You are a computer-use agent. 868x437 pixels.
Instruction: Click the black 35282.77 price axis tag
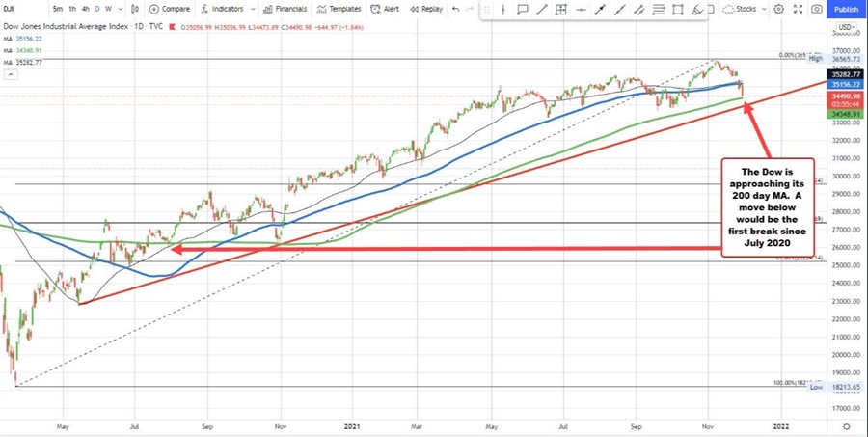[x=847, y=74]
